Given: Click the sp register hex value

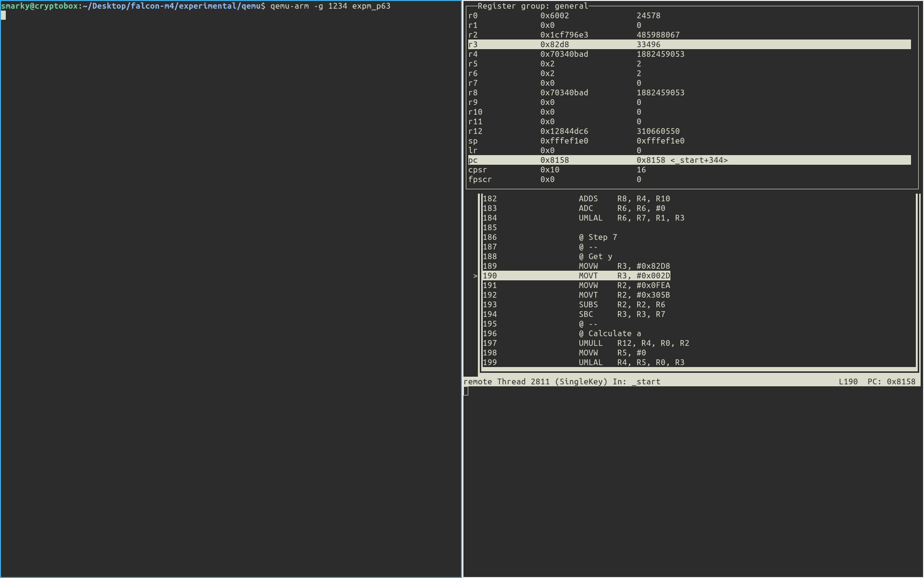Looking at the screenshot, I should coord(564,141).
